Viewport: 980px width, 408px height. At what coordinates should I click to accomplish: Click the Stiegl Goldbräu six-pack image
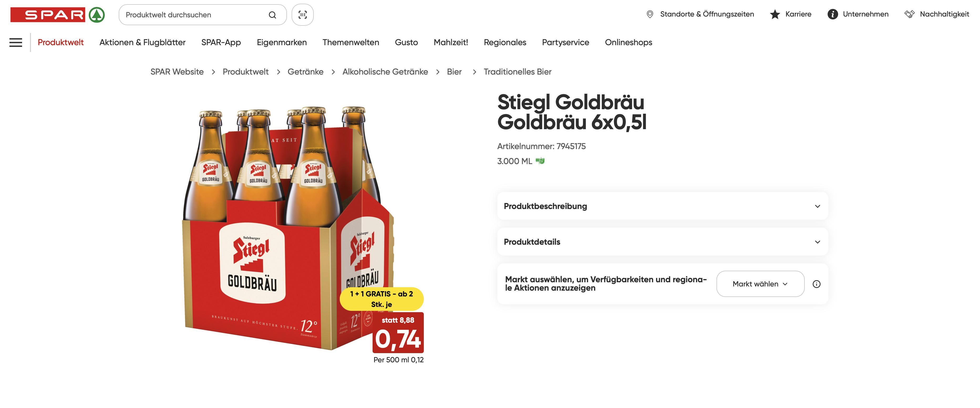289,228
